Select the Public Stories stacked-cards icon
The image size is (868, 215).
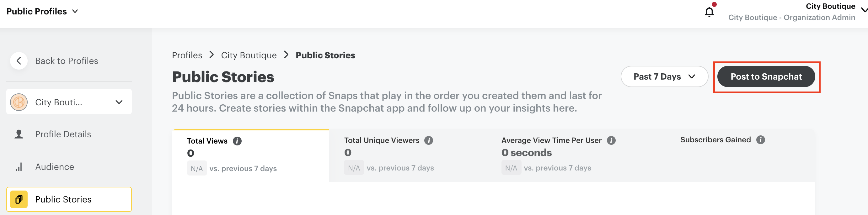19,199
